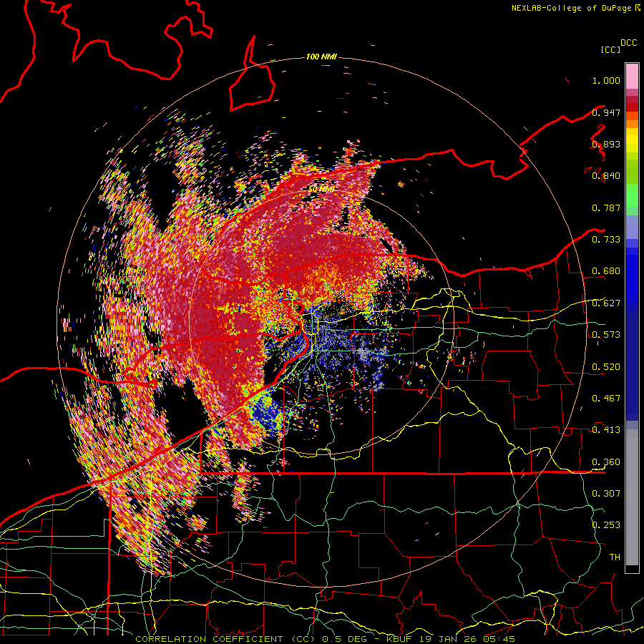
Task: Click the DCC label above the color scale
Action: tap(628, 43)
